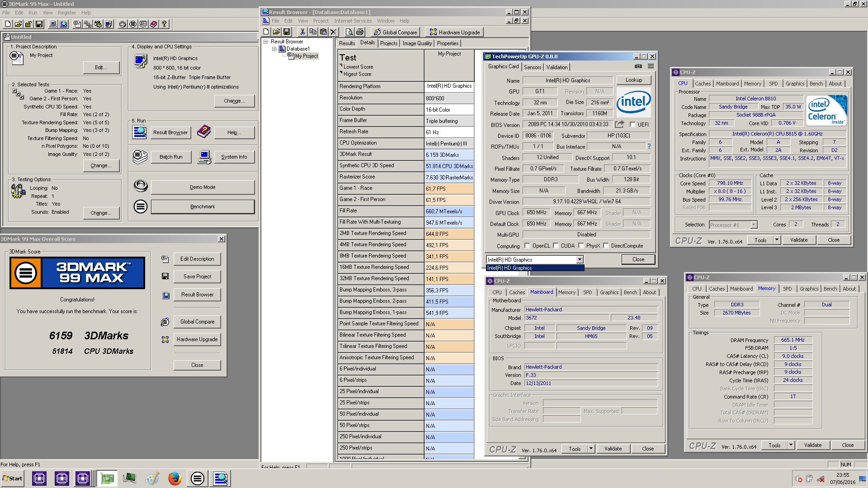Click Save floppy icon in 3DMark toolbar
This screenshot has width=868, height=488.
click(39, 24)
